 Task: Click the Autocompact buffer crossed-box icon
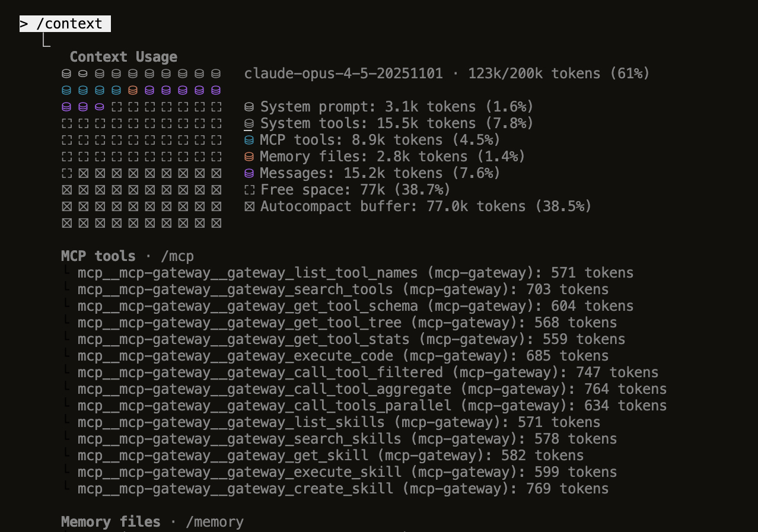pos(249,206)
